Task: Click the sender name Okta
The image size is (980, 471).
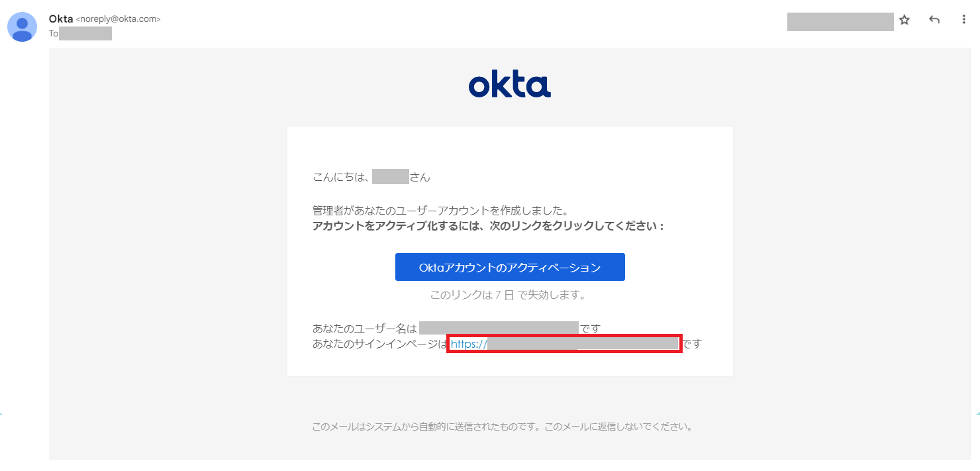Action: [61, 19]
